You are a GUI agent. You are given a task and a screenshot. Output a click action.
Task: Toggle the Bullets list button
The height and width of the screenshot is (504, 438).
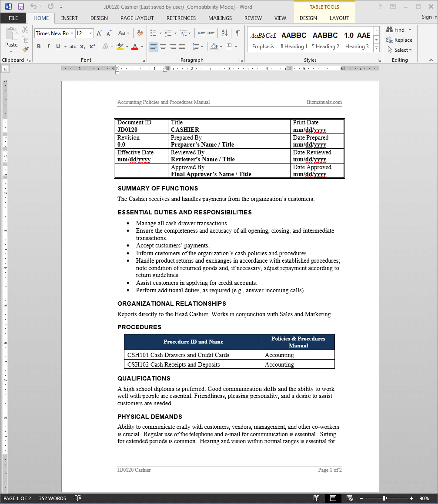tap(154, 33)
